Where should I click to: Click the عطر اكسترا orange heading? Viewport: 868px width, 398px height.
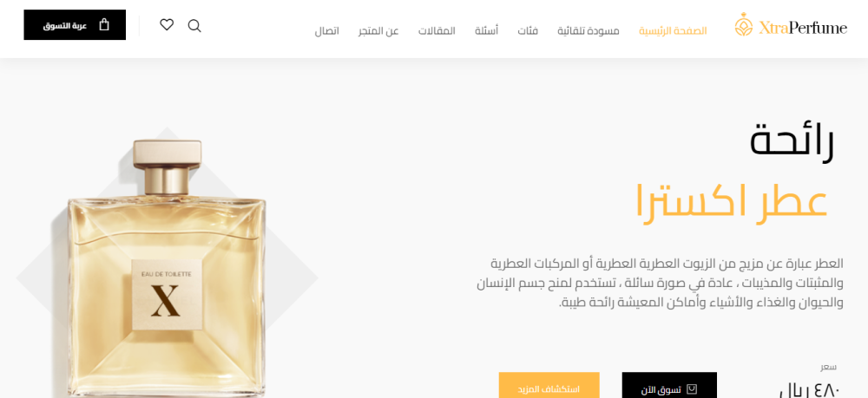(731, 202)
